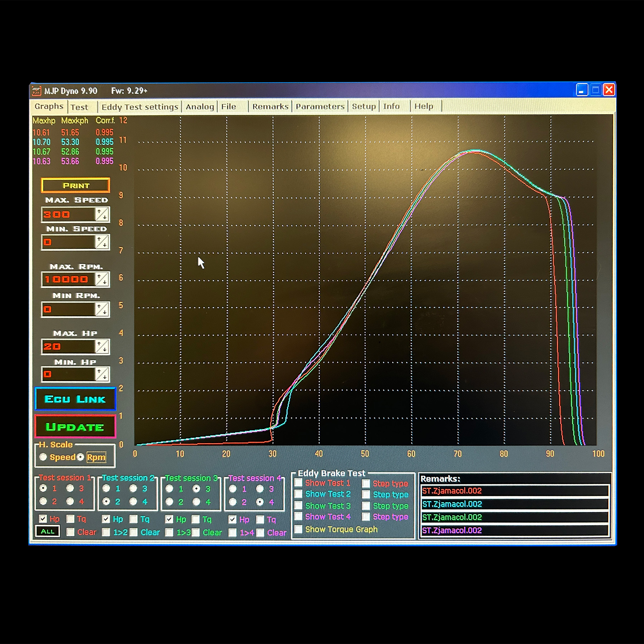Viewport: 644px width, 644px height.
Task: Open the Eddy Test settings tab
Action: pos(140,107)
